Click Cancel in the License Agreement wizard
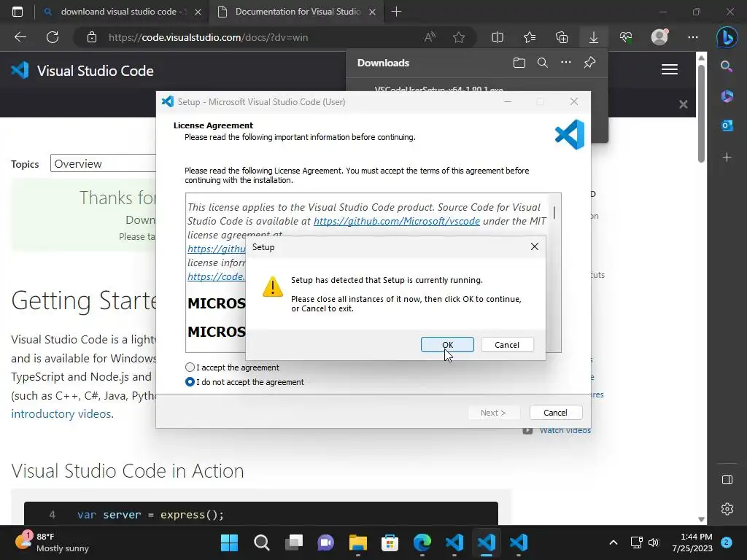The width and height of the screenshot is (747, 560). [555, 413]
